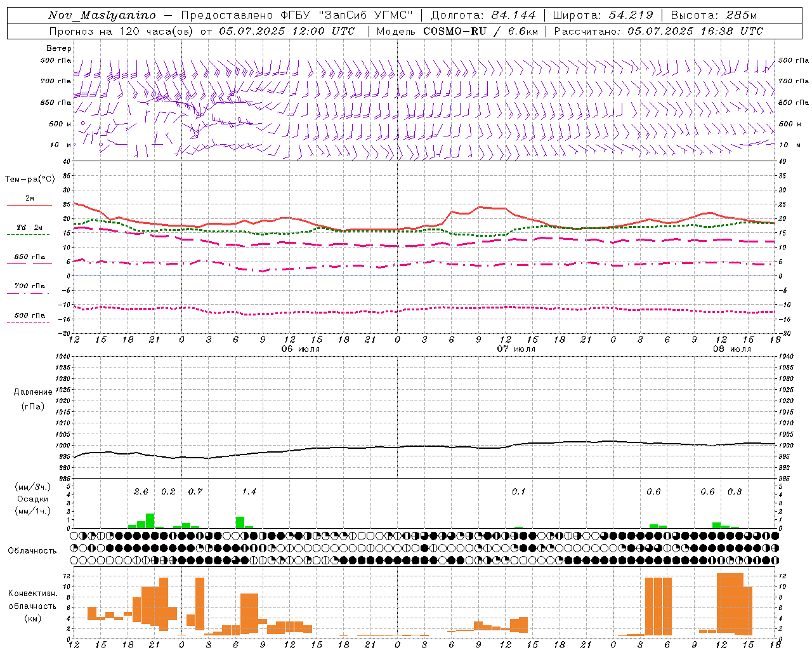
Task: Click the 0.2 precipitation total
Action: 168,492
